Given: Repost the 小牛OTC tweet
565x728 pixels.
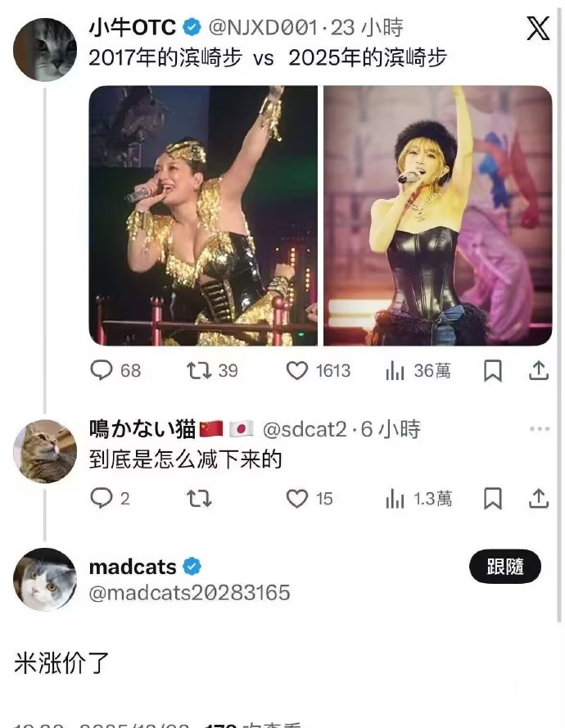Looking at the screenshot, I should tap(212, 370).
